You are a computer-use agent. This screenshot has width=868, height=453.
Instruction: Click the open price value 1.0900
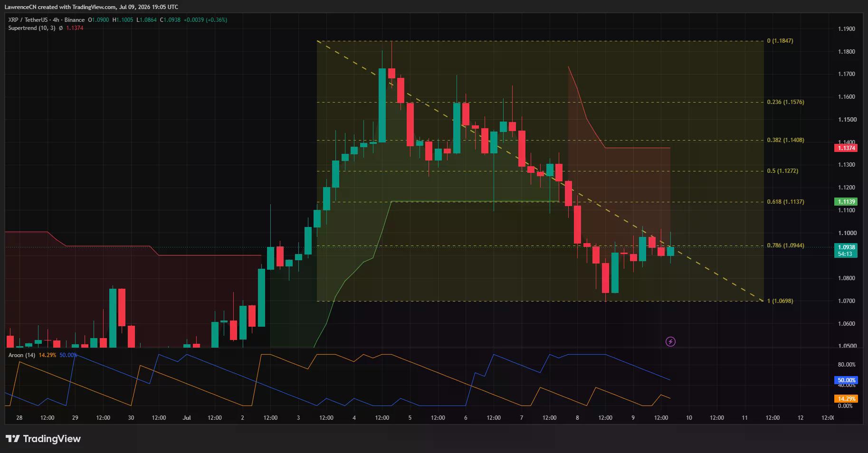coord(100,20)
